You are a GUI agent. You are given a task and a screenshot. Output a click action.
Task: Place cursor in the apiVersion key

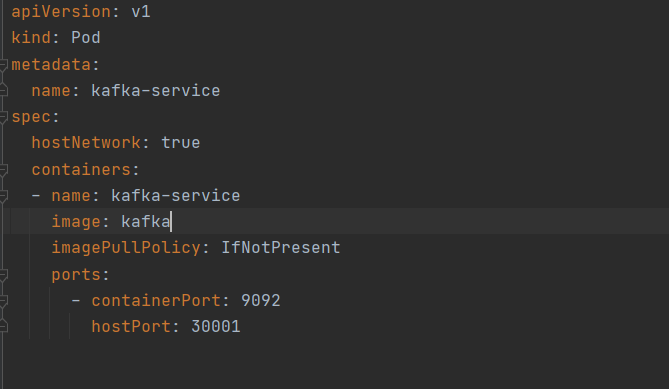(x=61, y=12)
